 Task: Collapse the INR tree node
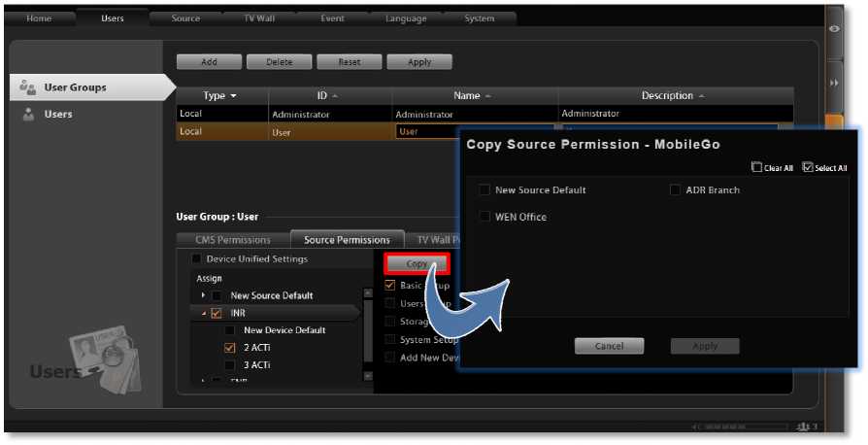(204, 313)
